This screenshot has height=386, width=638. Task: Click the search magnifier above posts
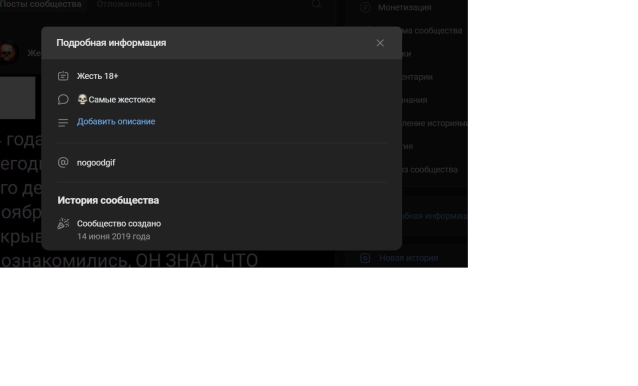[x=317, y=4]
